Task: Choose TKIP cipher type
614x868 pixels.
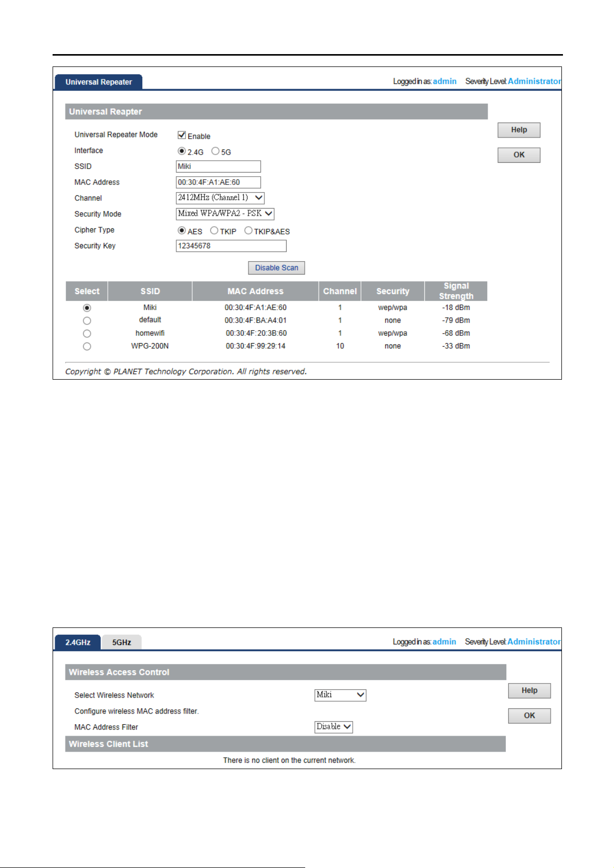Action: click(x=214, y=231)
